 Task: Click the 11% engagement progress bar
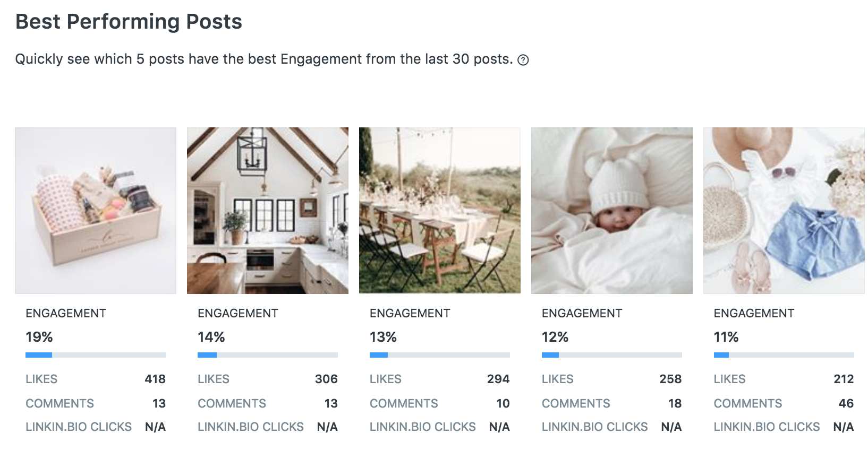[x=784, y=355]
